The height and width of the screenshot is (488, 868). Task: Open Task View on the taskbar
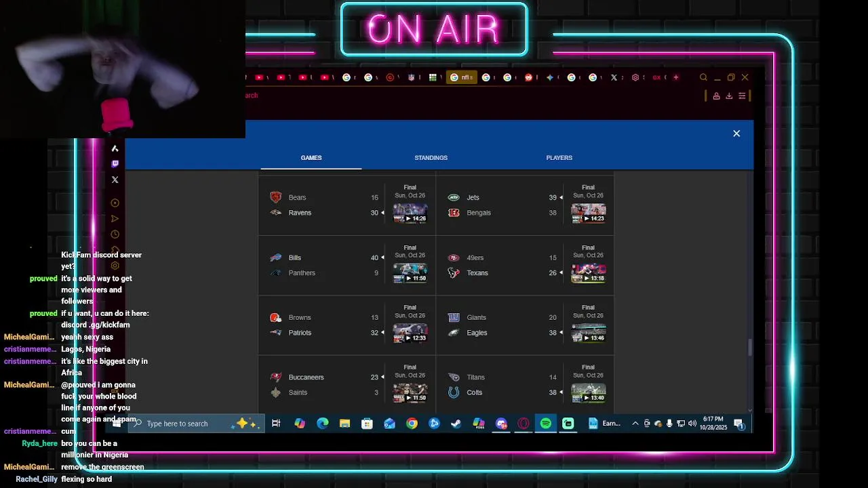pyautogui.click(x=276, y=424)
